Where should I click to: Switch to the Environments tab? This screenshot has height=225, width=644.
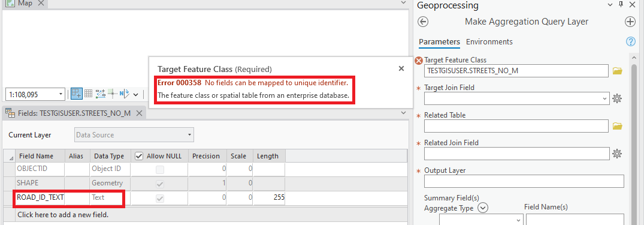click(489, 41)
